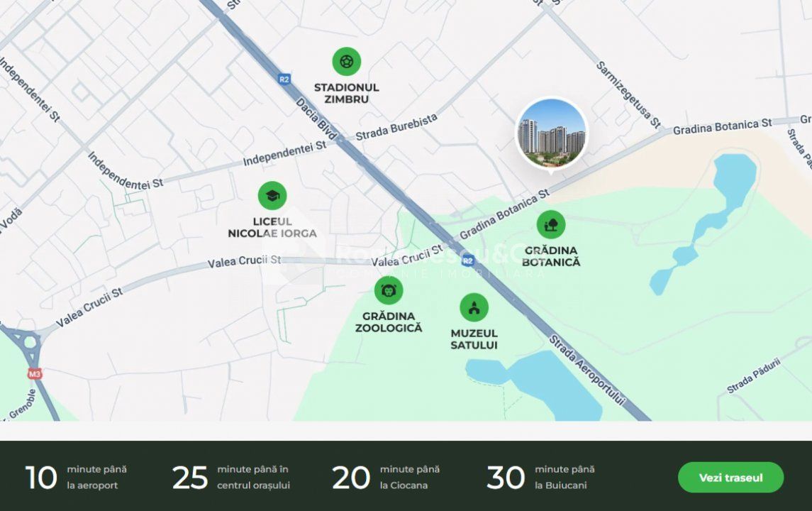Open the Grădina Botanică tree icon marker
Screen dimensions: 812x511
coord(551,224)
